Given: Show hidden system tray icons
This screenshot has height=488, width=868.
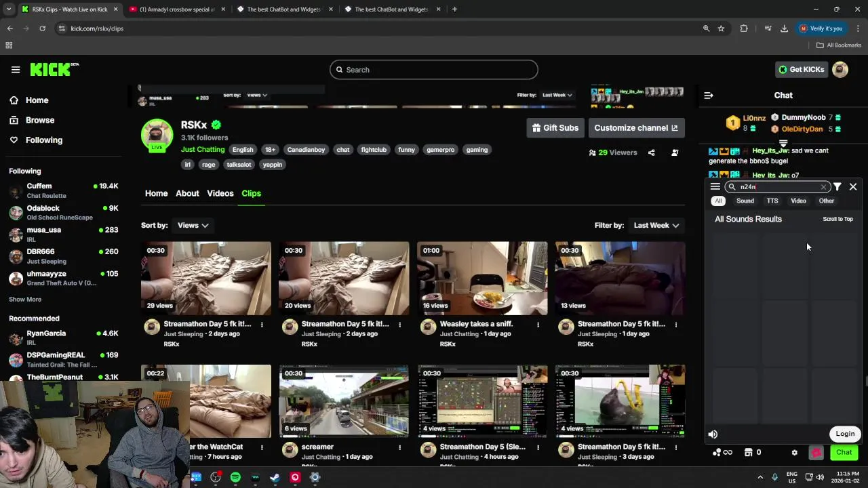Looking at the screenshot, I should pos(760,477).
